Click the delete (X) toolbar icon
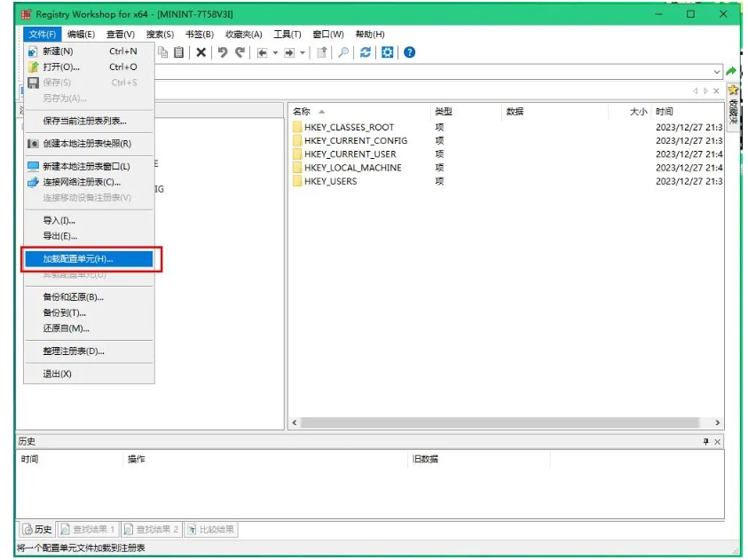The image size is (748, 560). (x=201, y=52)
